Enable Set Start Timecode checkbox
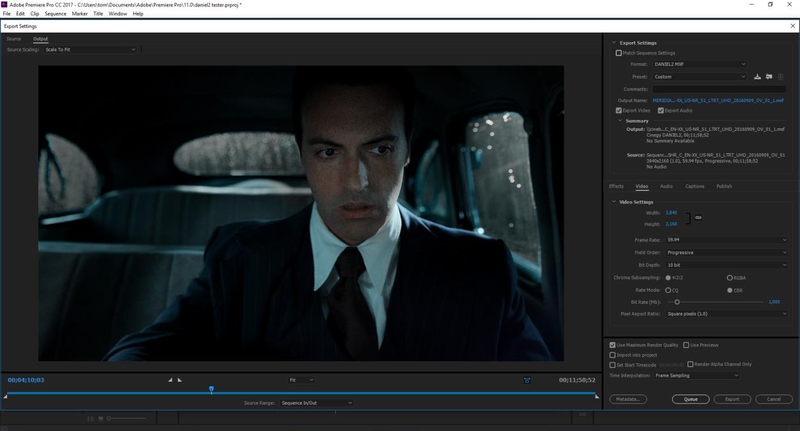This screenshot has width=800, height=431. point(612,365)
